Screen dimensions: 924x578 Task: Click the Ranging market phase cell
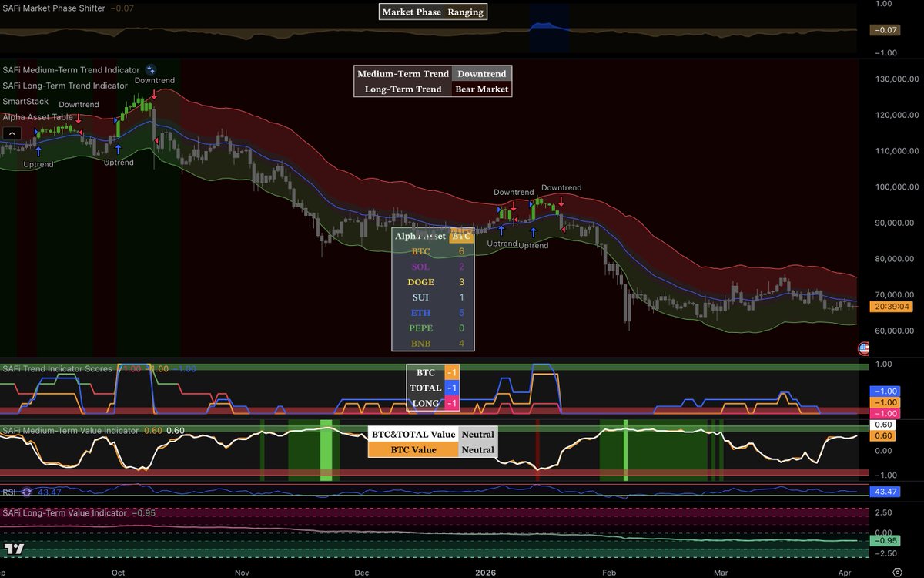(466, 12)
